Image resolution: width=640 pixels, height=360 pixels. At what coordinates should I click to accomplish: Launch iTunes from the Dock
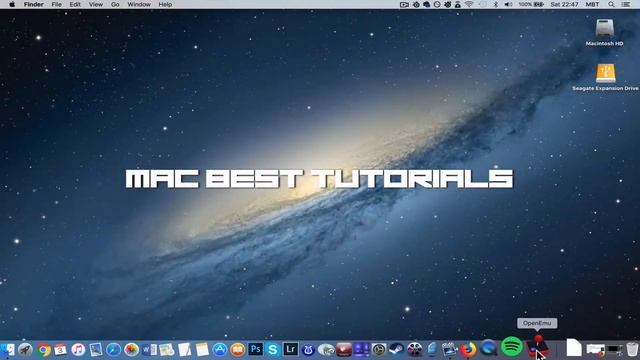coord(78,350)
